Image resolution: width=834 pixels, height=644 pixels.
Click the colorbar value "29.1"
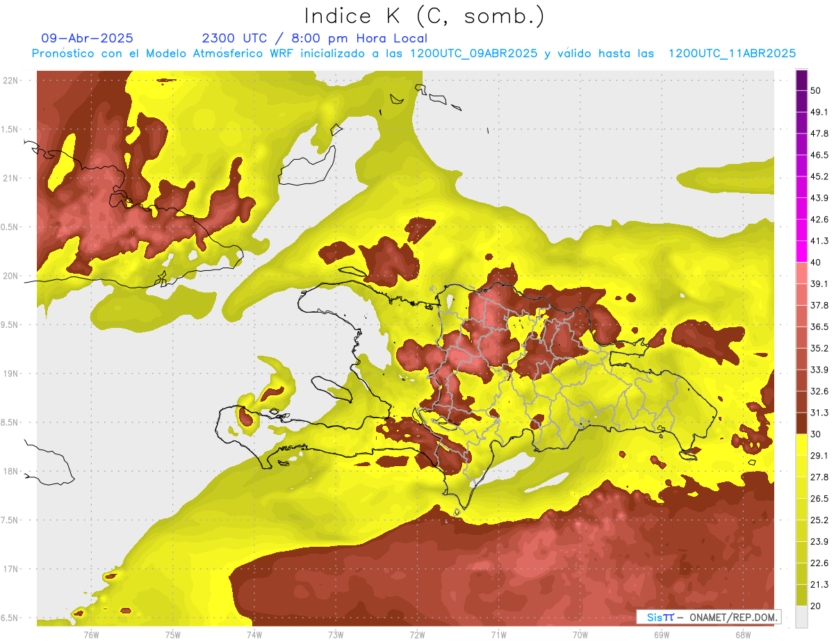819,455
